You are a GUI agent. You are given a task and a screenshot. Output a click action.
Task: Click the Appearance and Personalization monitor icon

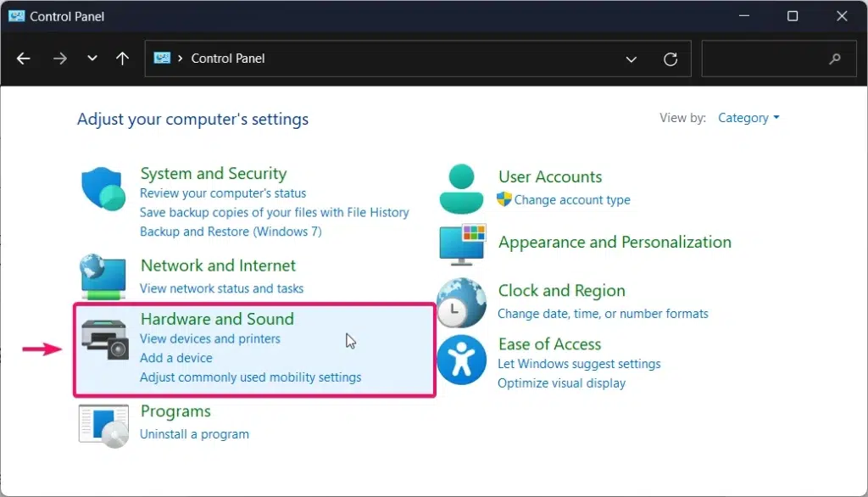462,244
